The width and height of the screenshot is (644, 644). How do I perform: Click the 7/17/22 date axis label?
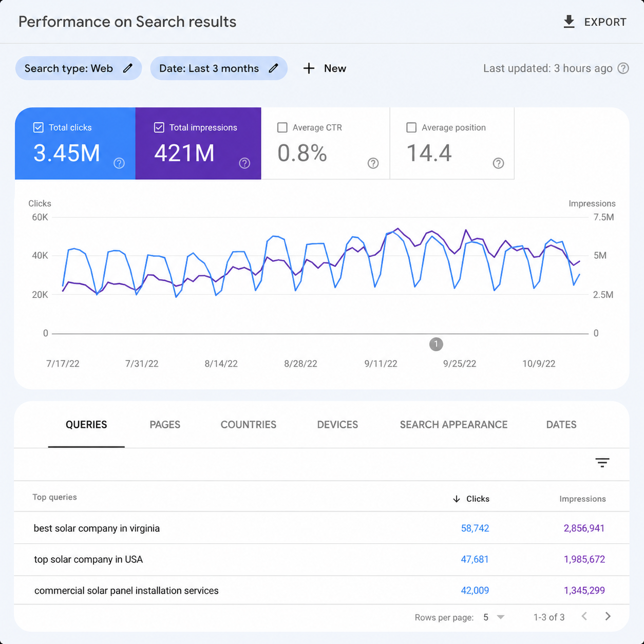point(63,364)
